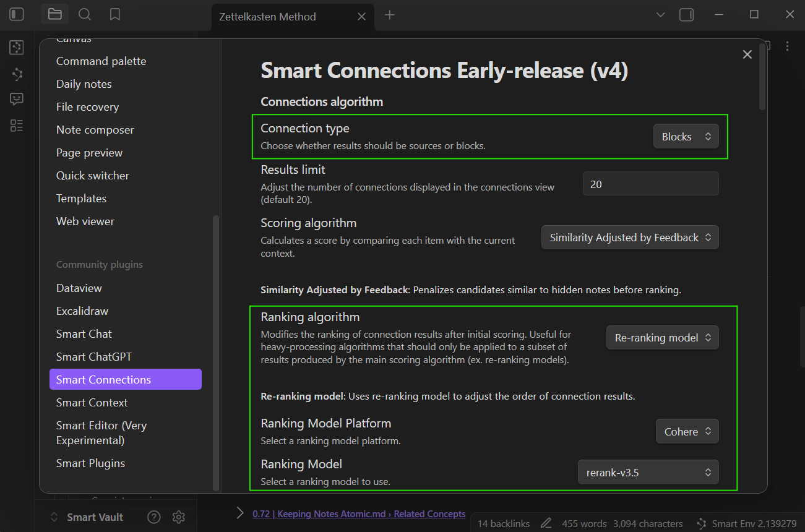Expand the Ranking algorithm Re-ranking model dropdown

pos(662,338)
